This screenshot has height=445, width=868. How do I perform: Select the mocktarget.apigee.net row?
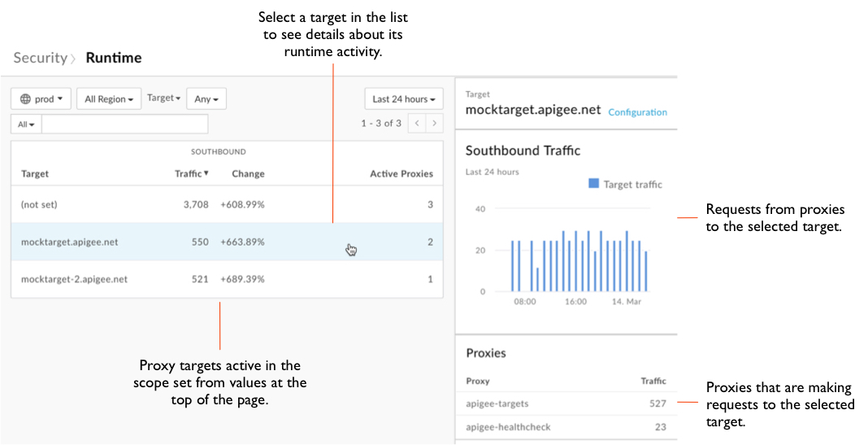coord(227,242)
